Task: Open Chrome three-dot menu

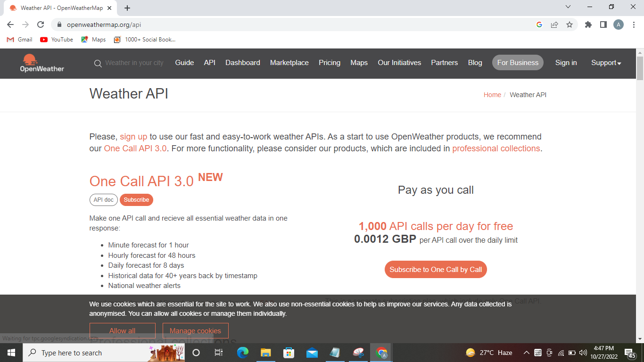Action: coord(633,25)
